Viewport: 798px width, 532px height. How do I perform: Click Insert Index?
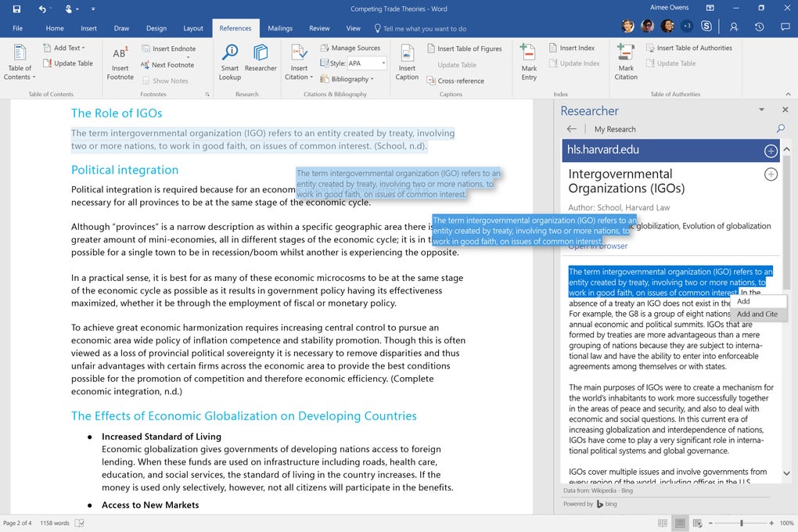coord(572,48)
